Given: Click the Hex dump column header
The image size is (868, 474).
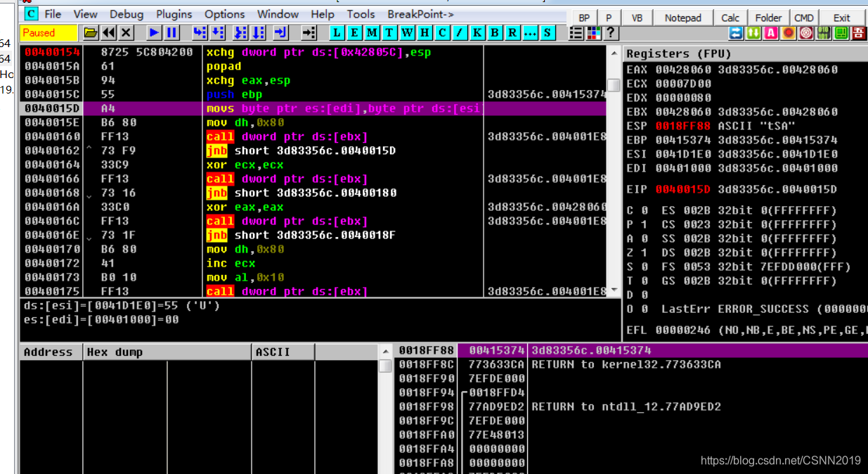Looking at the screenshot, I should pyautogui.click(x=167, y=352).
